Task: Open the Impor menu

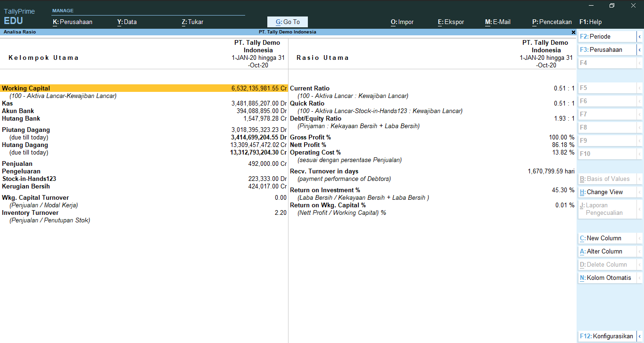Action: coord(402,22)
